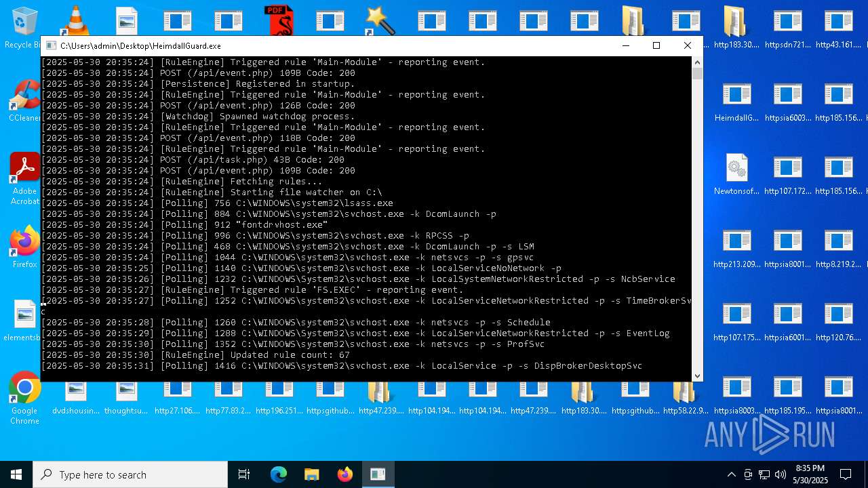The height and width of the screenshot is (488, 868).
Task: Launch Firefox from the desktop shortcut
Action: (24, 247)
